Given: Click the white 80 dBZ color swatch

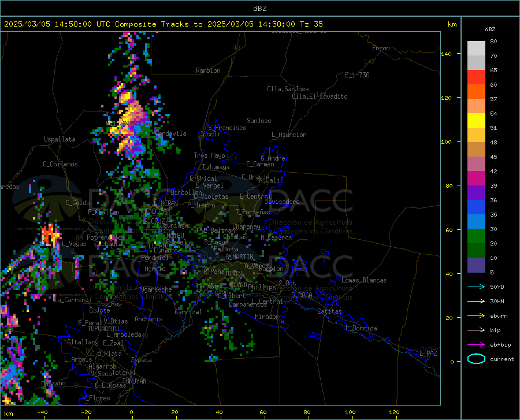Looking at the screenshot, I should click(476, 48).
